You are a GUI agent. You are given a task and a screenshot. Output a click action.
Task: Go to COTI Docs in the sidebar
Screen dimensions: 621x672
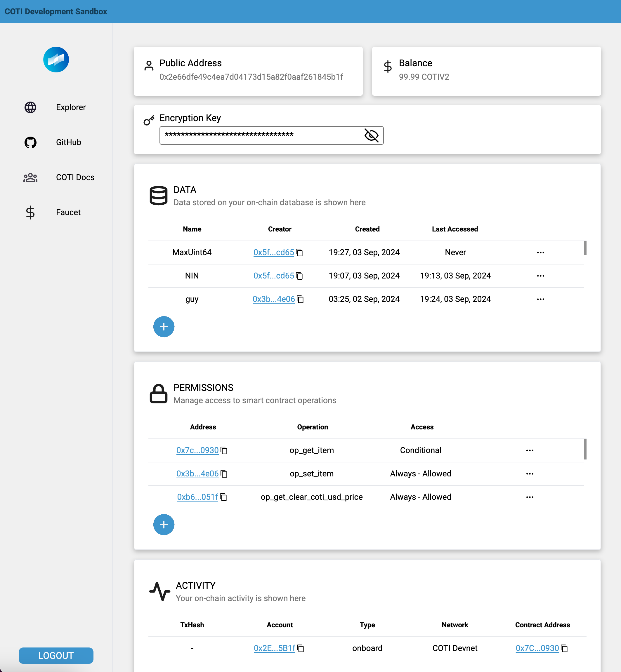75,177
